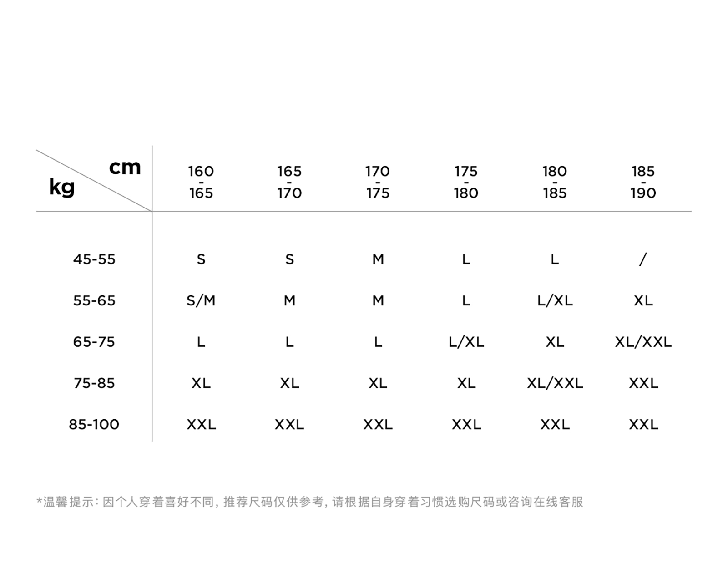
Task: Click the 85-100 weight row label
Action: click(94, 424)
